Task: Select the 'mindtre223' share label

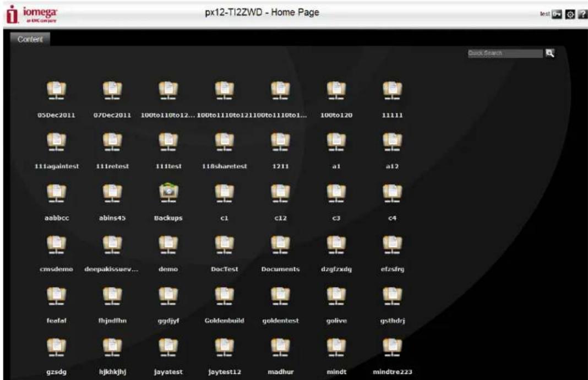Action: (392, 372)
